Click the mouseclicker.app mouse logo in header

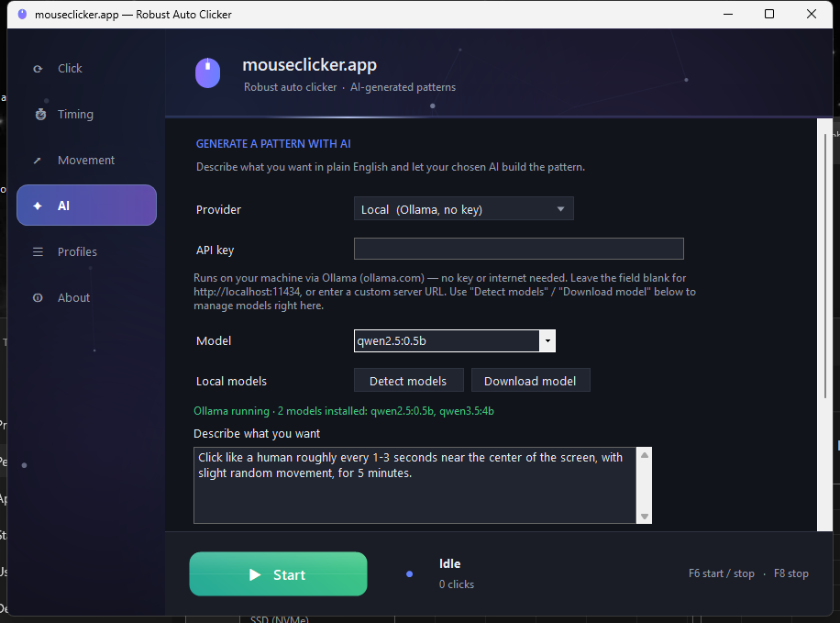pyautogui.click(x=208, y=72)
